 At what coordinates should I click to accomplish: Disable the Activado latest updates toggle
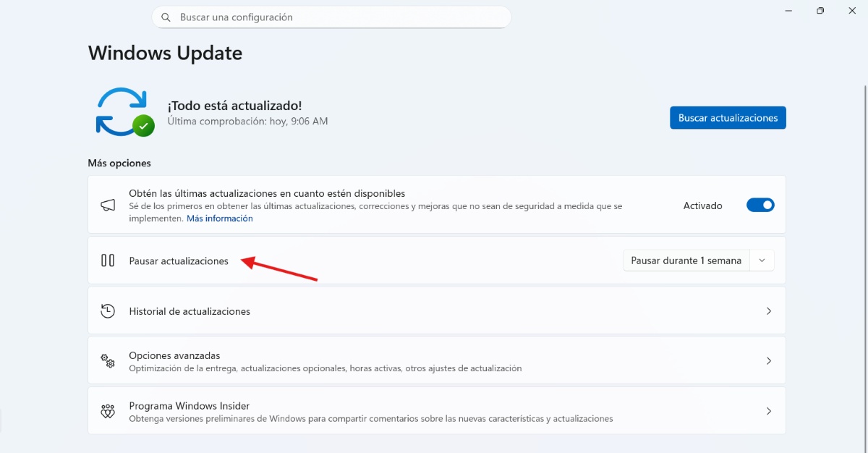[760, 206]
